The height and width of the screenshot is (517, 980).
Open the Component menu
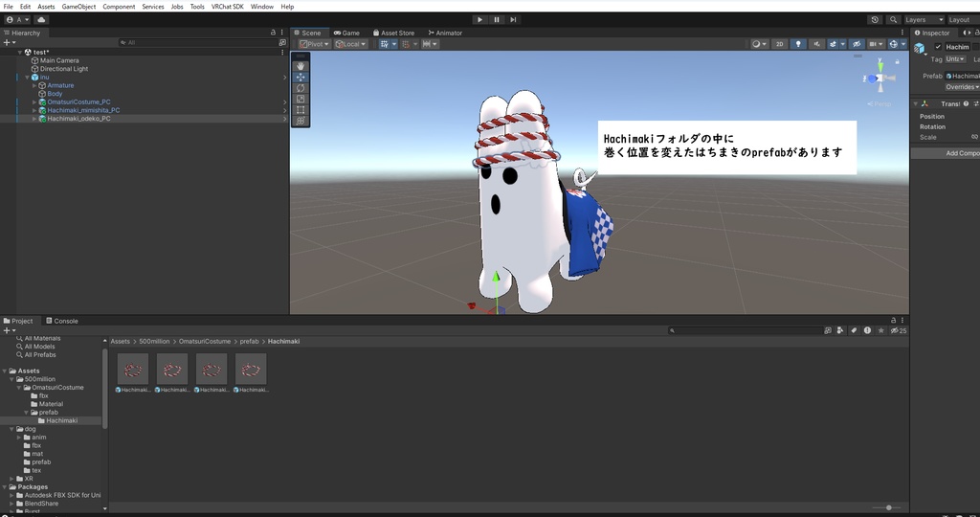tap(119, 7)
